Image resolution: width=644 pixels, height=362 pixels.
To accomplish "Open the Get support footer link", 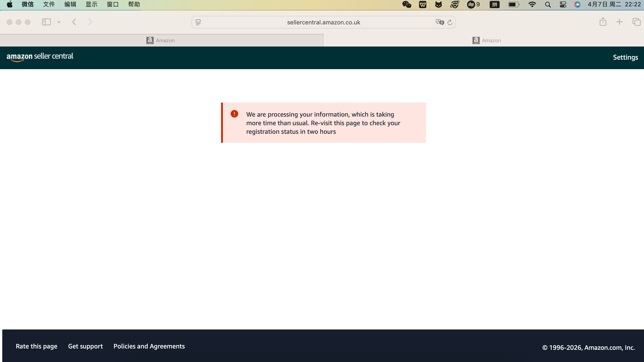I will coord(85,346).
